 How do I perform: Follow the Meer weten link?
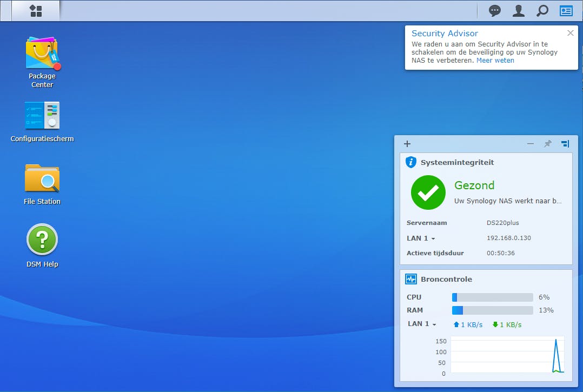tap(495, 60)
